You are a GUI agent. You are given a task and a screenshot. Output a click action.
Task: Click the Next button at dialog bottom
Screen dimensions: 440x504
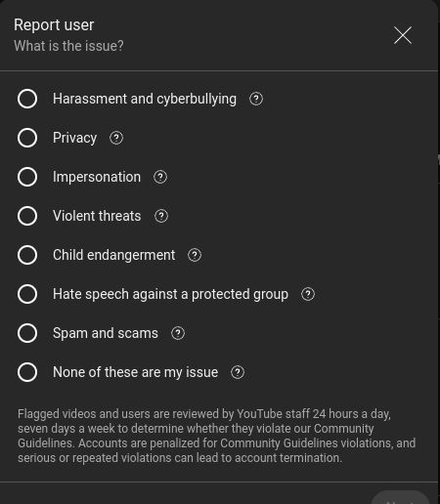(400, 498)
